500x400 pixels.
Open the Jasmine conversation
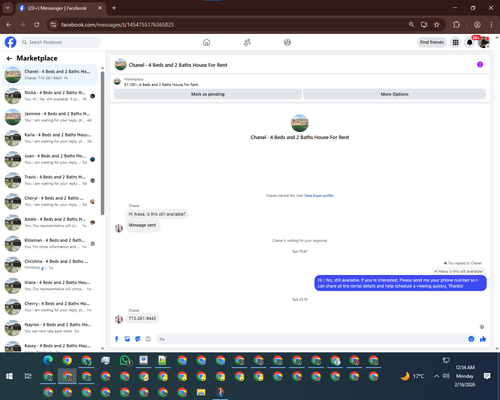[50, 117]
